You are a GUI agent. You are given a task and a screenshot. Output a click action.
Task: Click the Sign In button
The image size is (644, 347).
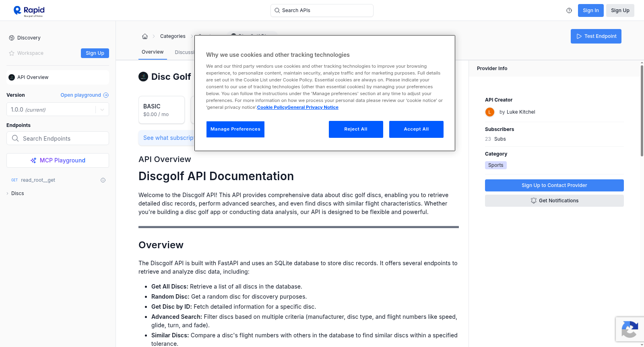590,10
